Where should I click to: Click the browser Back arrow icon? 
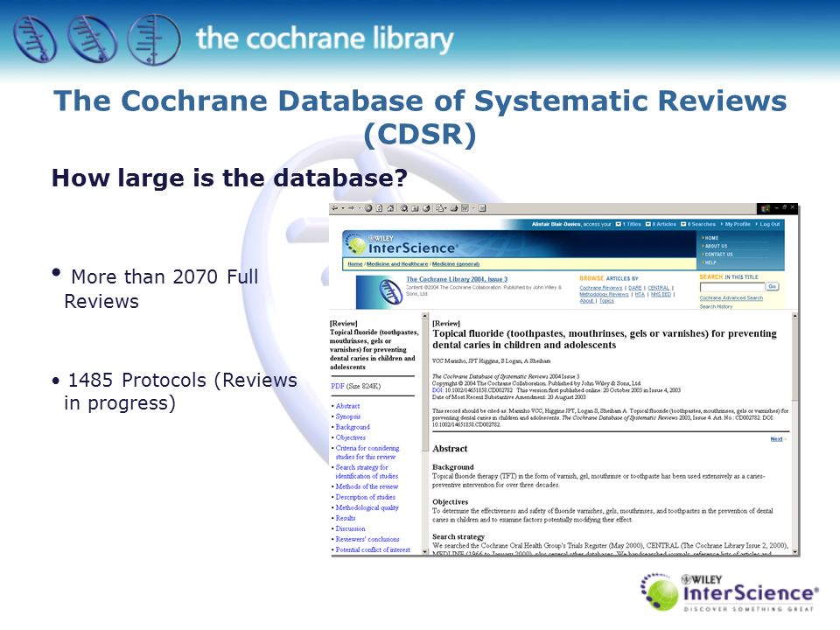click(335, 208)
